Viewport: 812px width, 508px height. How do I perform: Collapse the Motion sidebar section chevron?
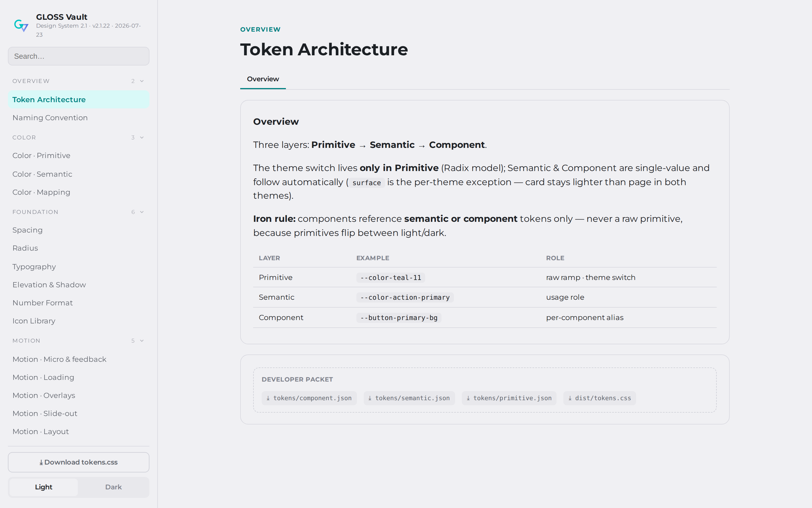[142, 341]
